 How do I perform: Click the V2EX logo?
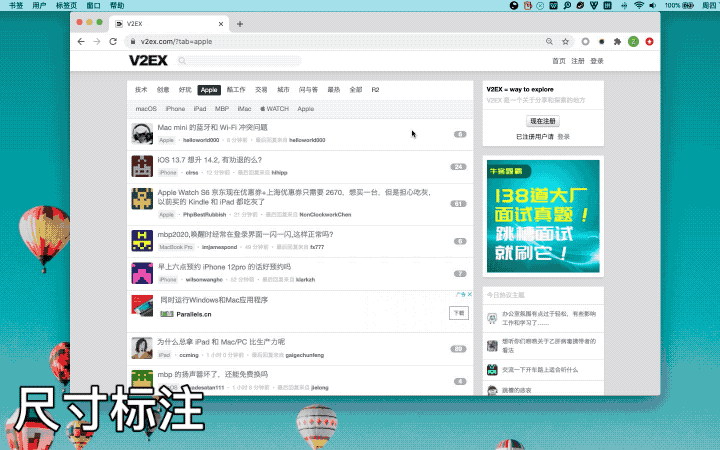coord(148,61)
